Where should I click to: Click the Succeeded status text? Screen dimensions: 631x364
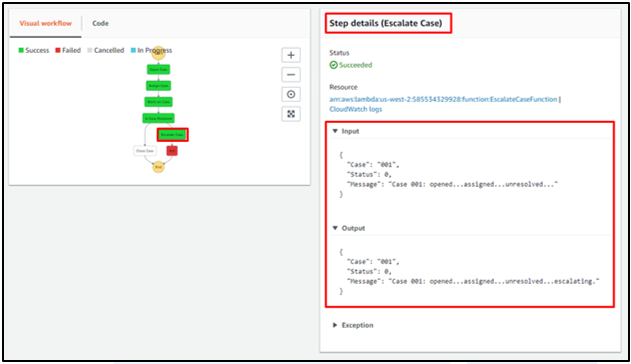click(355, 65)
